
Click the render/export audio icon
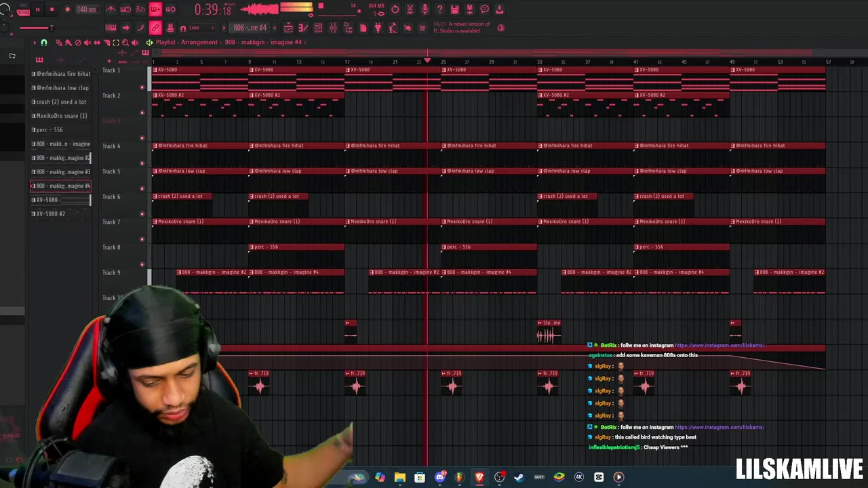point(469,9)
